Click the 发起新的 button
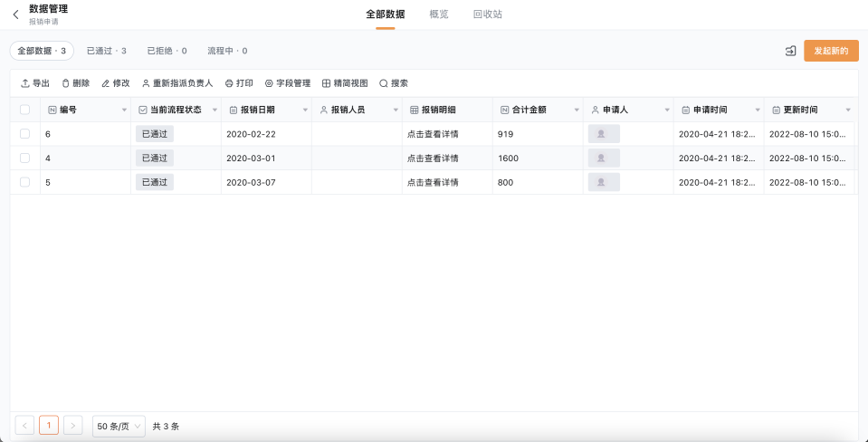This screenshot has height=442, width=868. point(831,51)
